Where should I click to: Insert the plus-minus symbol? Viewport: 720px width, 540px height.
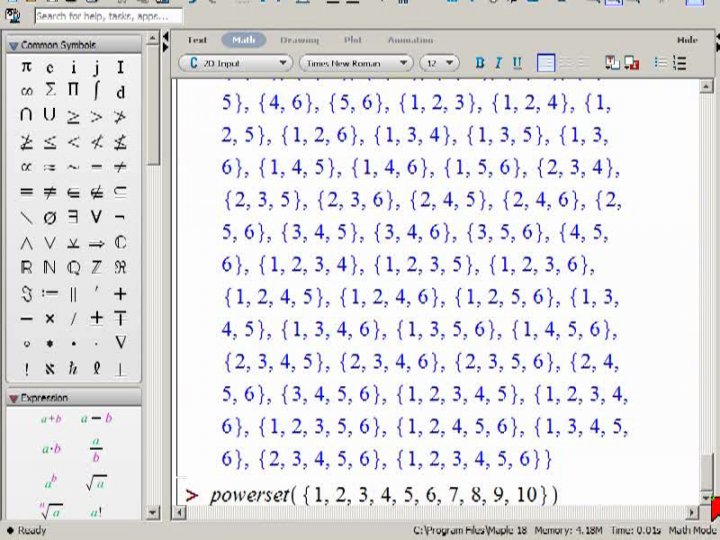pos(96,318)
